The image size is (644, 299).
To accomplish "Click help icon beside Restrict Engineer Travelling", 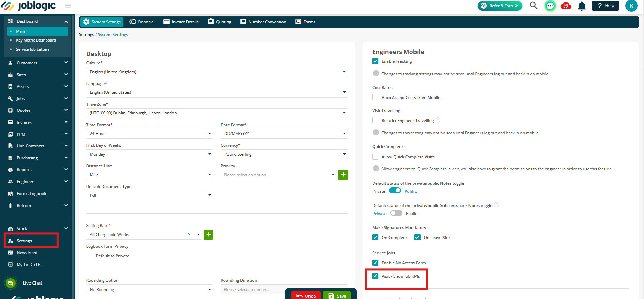I will point(438,120).
